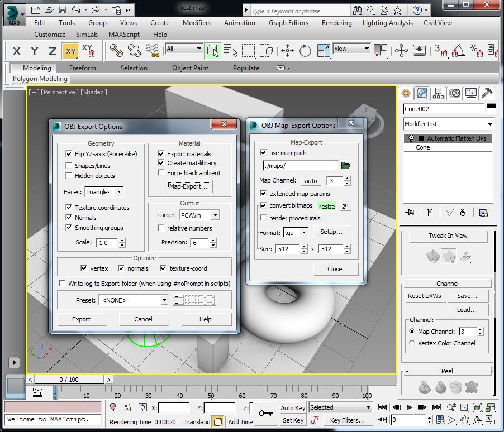This screenshot has width=504, height=432.
Task: Click the Map-Export... button
Action: coord(189,186)
